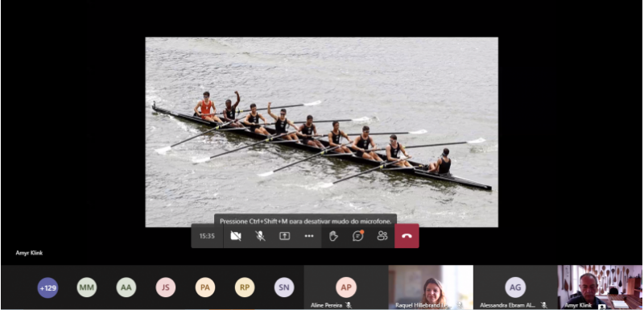The width and height of the screenshot is (644, 310).
Task: Click the Aline Pereira name label
Action: tap(327, 305)
